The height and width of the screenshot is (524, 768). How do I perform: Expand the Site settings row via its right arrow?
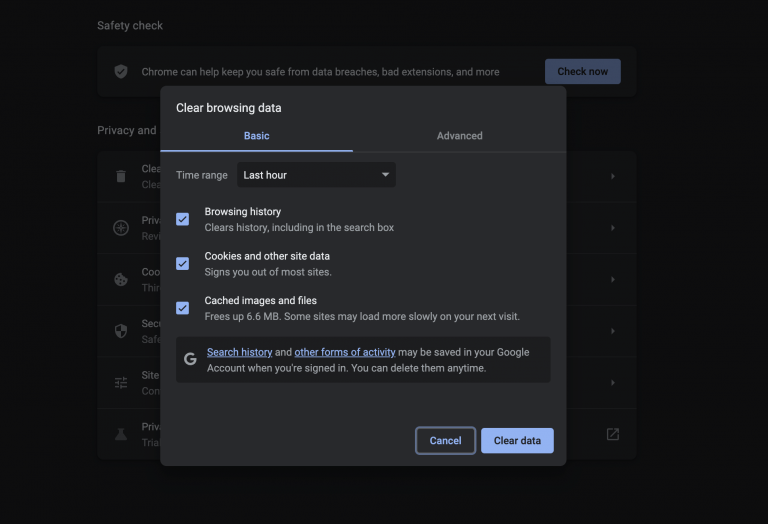click(612, 382)
